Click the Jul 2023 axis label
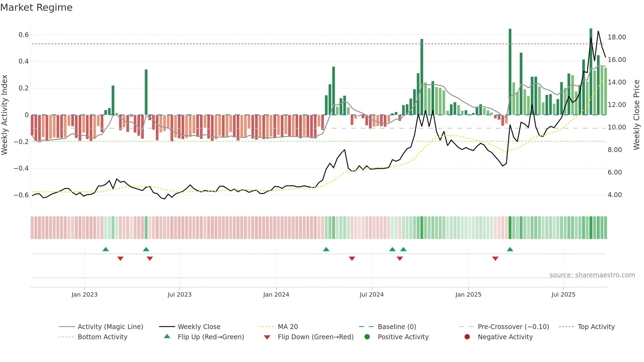Screen dimensions: 644x362 (x=180, y=294)
